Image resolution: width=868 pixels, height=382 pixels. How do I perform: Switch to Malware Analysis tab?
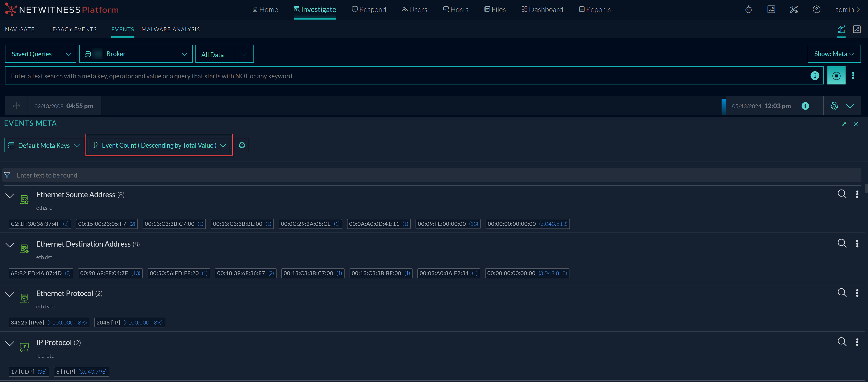(170, 30)
